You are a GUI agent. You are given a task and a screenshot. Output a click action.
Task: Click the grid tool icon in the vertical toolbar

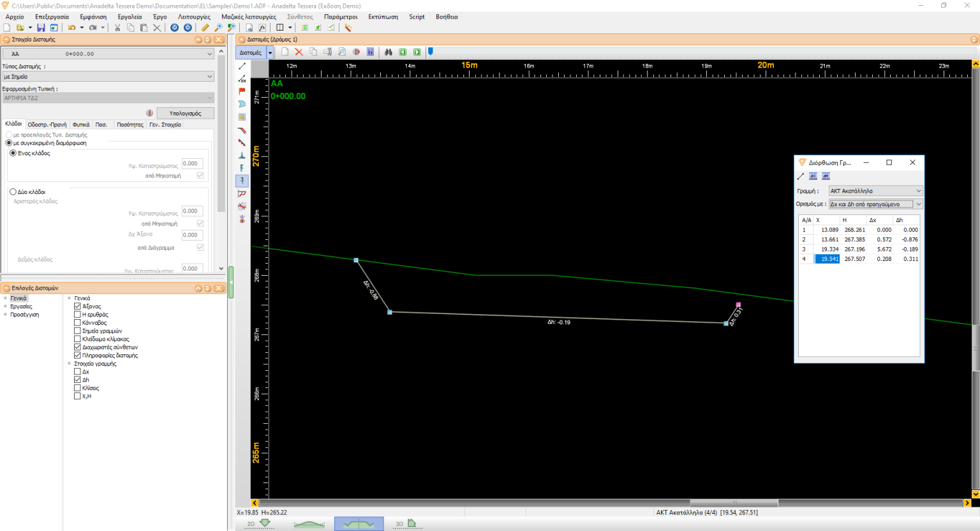pyautogui.click(x=242, y=117)
